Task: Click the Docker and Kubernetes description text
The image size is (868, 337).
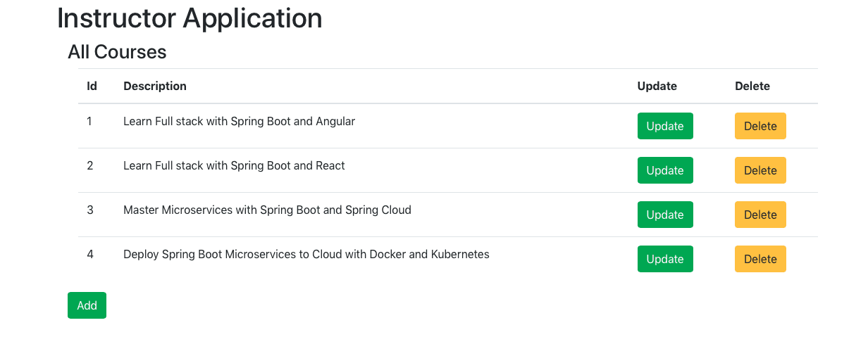Action: 306,254
